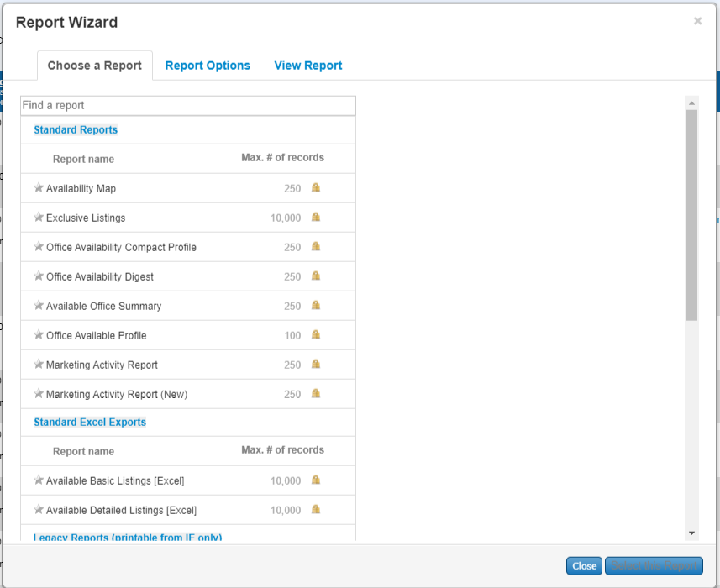The image size is (720, 588).
Task: Click lock icon beside Exclusive Listings
Action: [x=316, y=217]
